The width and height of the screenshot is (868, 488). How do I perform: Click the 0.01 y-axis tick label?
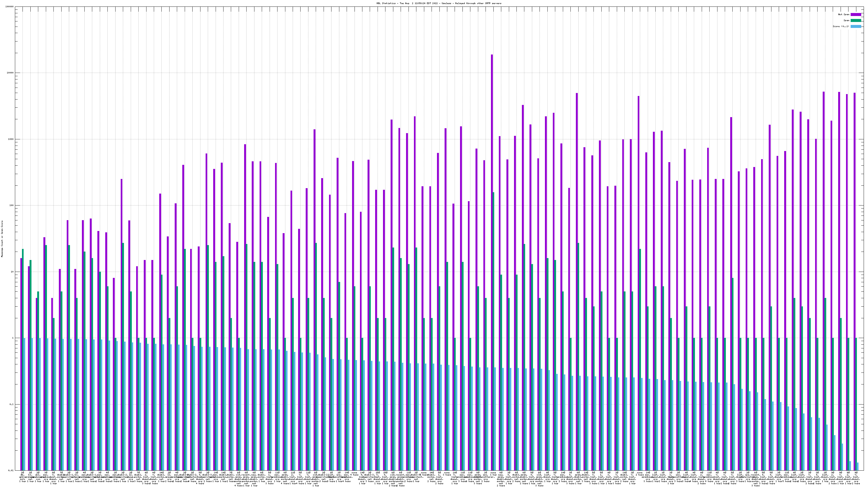pos(11,470)
